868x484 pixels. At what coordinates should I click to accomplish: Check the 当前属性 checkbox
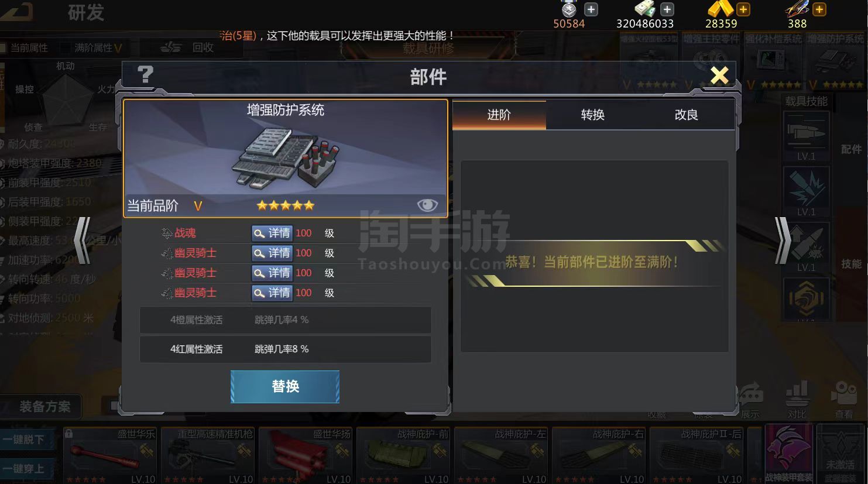click(x=3, y=48)
